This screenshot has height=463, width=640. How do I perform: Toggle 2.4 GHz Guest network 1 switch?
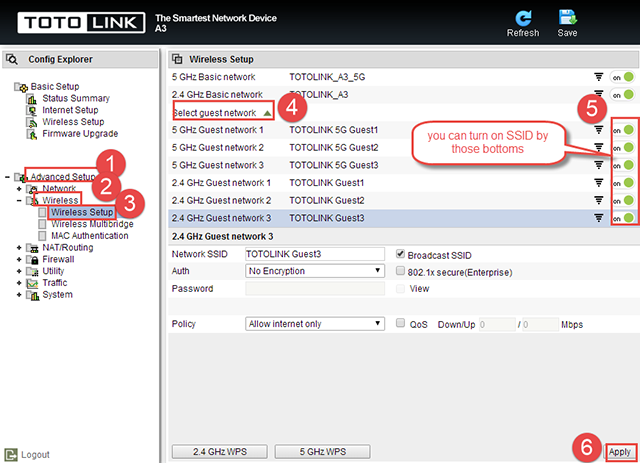[624, 183]
